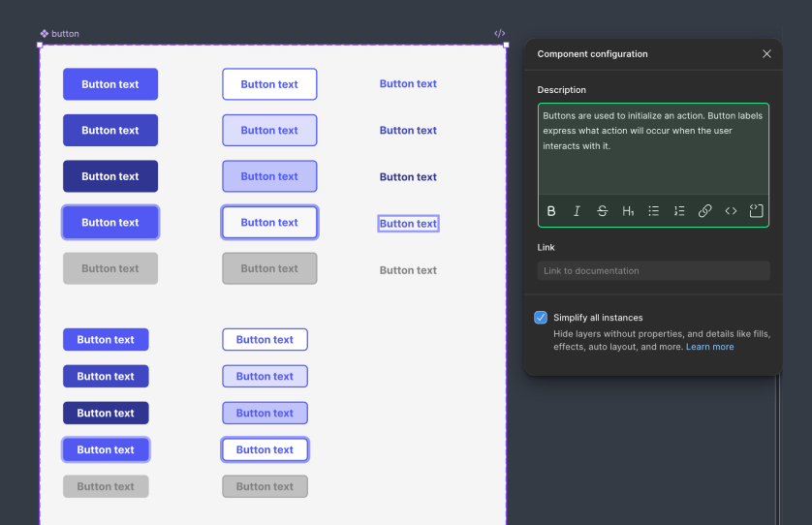Focus the Link to documentation field
The width and height of the screenshot is (812, 525).
653,271
